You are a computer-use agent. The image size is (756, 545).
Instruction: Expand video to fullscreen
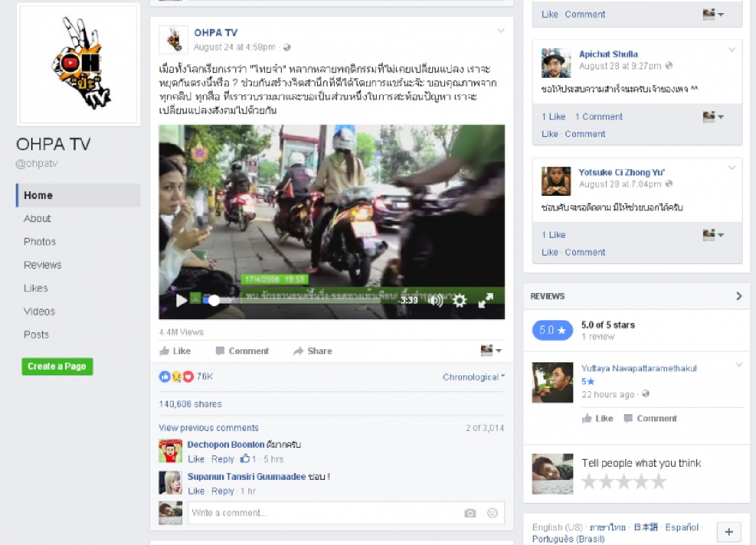pos(486,300)
